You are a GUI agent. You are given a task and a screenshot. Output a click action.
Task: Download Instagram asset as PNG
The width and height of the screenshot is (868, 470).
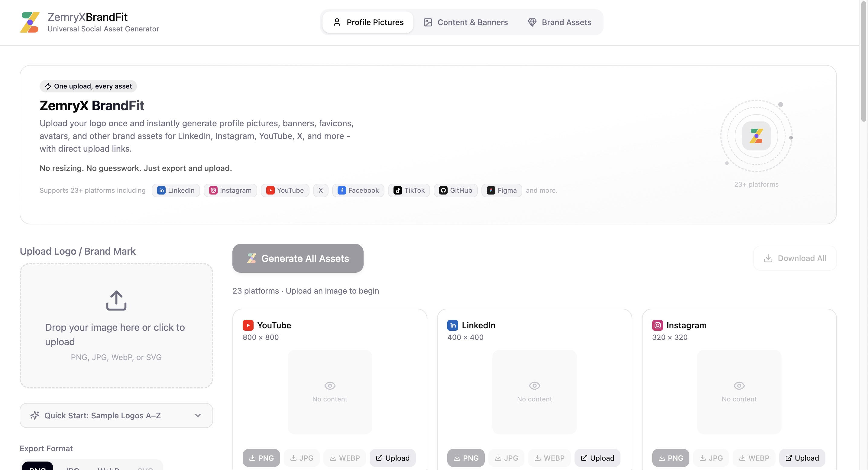(x=671, y=458)
